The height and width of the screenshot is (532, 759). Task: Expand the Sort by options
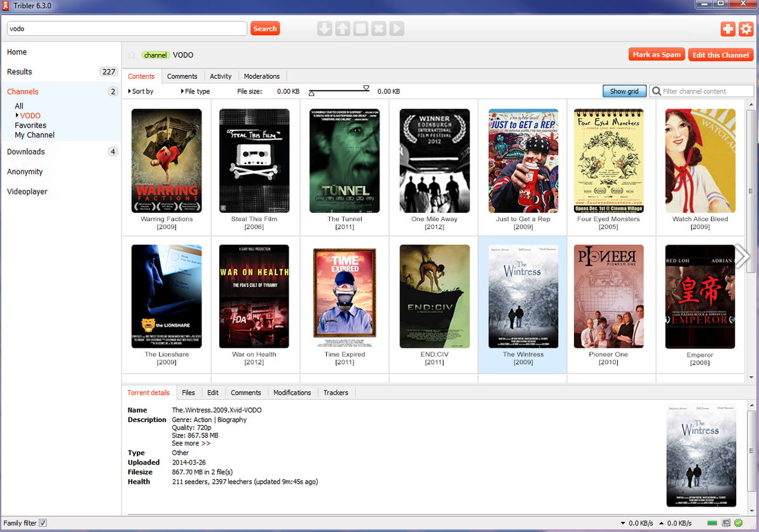[141, 91]
